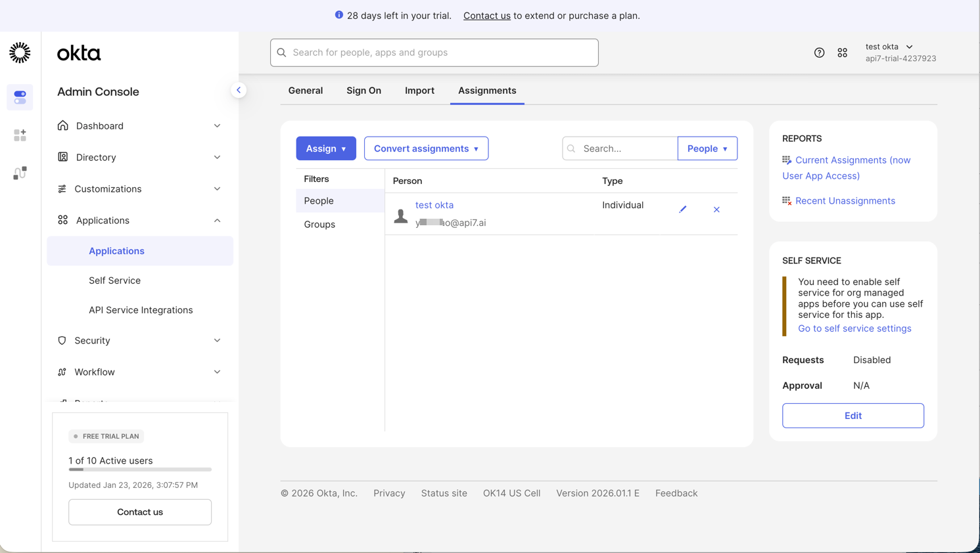This screenshot has width=980, height=553.
Task: Select Self Service under Applications menu
Action: (x=114, y=280)
